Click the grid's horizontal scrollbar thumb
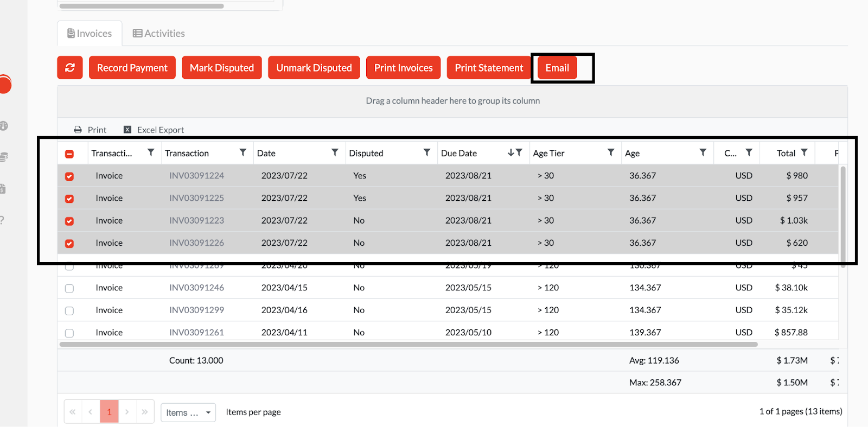This screenshot has height=439, width=868. pyautogui.click(x=409, y=344)
